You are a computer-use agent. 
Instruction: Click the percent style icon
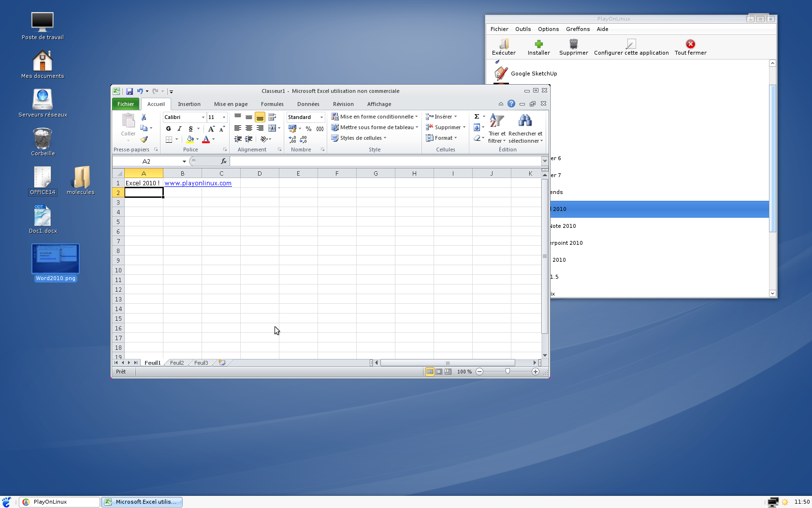pos(308,129)
